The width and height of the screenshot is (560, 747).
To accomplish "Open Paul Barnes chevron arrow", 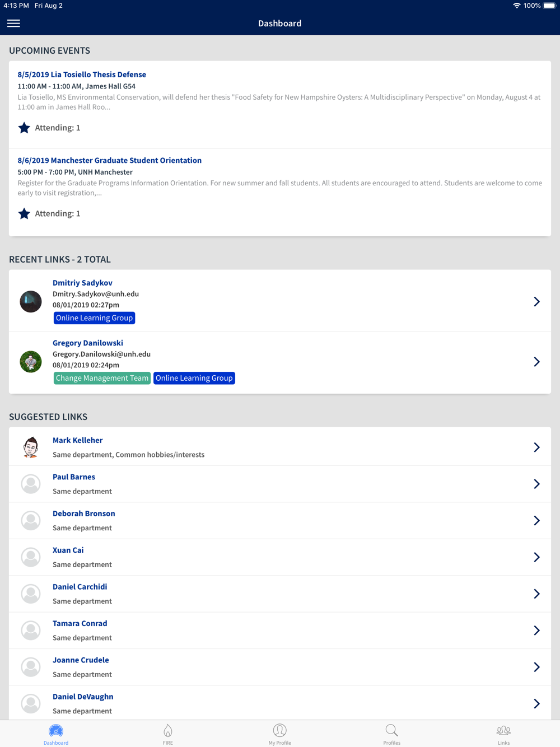I will [x=536, y=484].
